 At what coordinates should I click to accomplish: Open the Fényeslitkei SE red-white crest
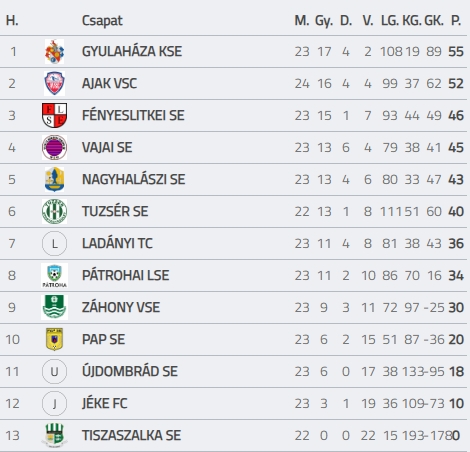click(54, 115)
